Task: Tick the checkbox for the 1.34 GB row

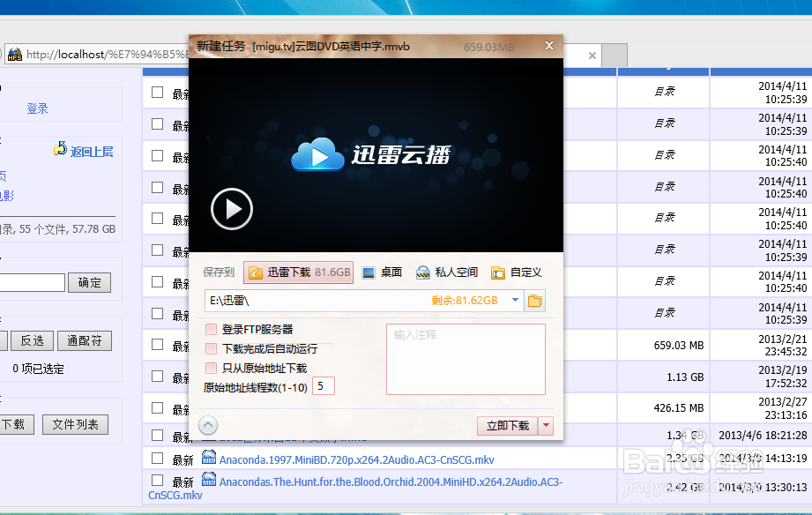Action: tap(158, 436)
